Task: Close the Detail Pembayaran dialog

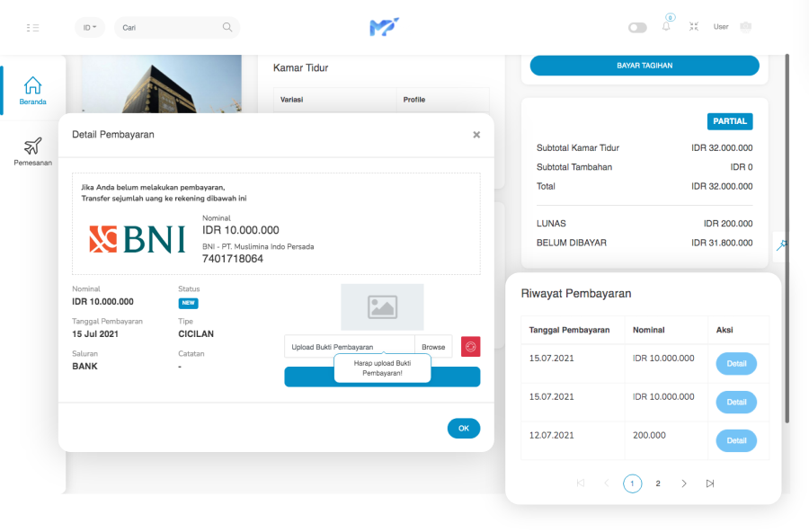Action: [x=476, y=135]
